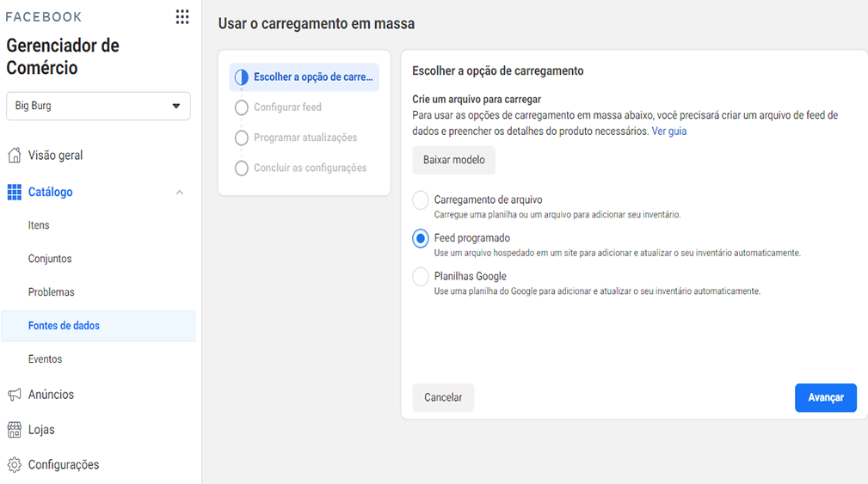Collapse the Catálogo section chevron
The width and height of the screenshot is (868, 484).
179,193
